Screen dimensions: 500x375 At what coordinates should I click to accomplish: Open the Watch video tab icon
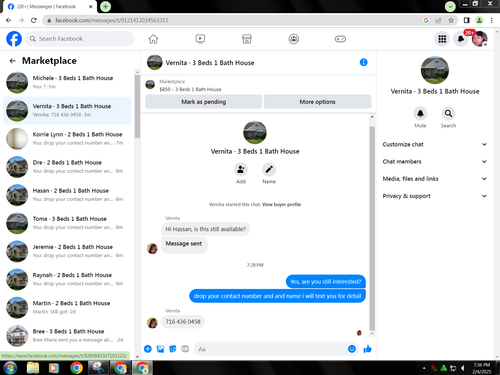coord(200,39)
